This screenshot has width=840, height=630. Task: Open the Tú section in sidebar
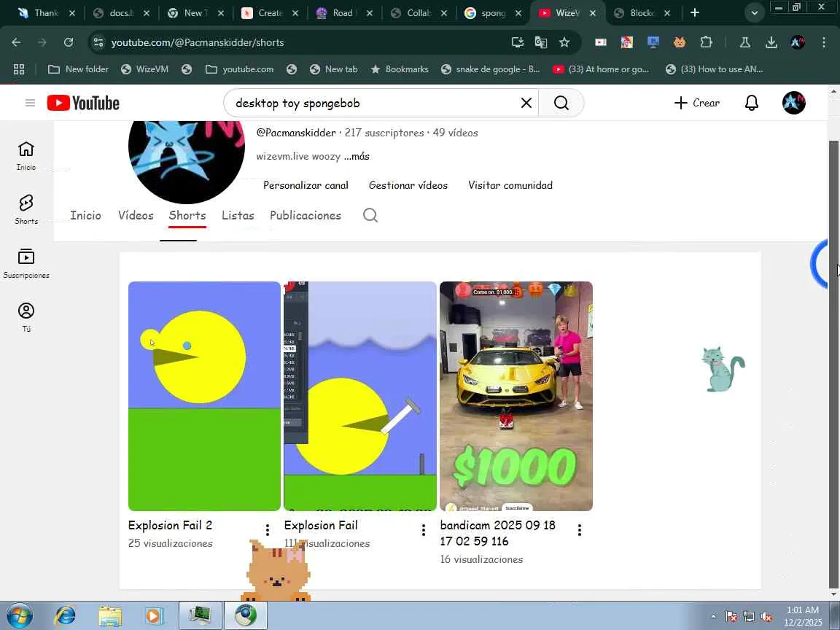coord(26,317)
